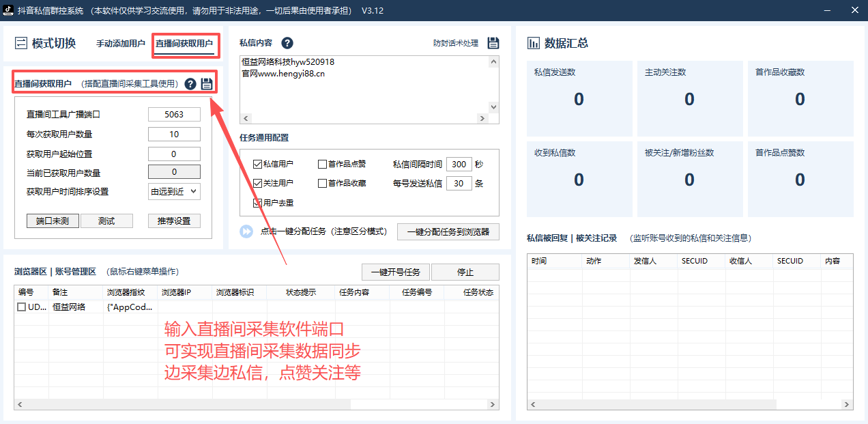Click 私信内容 horizontal scrollbar right arrow
Viewport: 868px width, 424px height.
(x=482, y=118)
